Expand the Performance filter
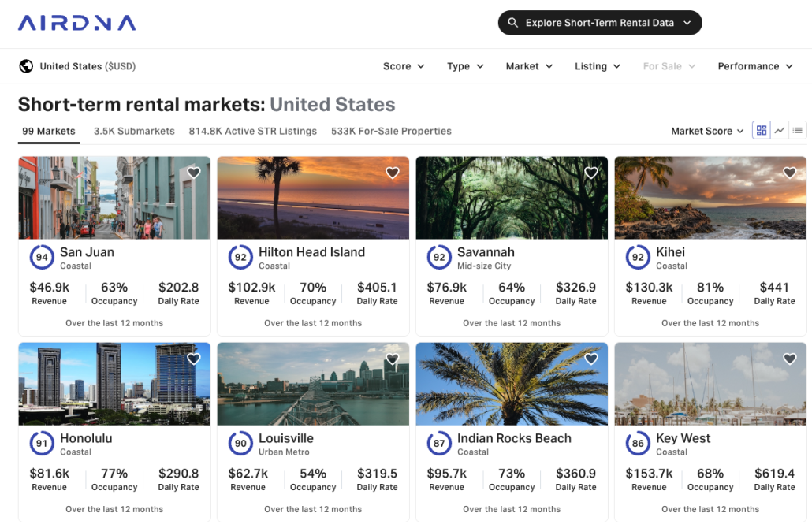The width and height of the screenshot is (812, 528). coord(755,66)
